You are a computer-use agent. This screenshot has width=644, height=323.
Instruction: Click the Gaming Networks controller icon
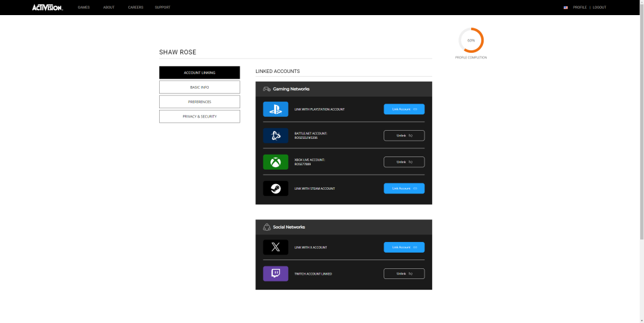(267, 89)
